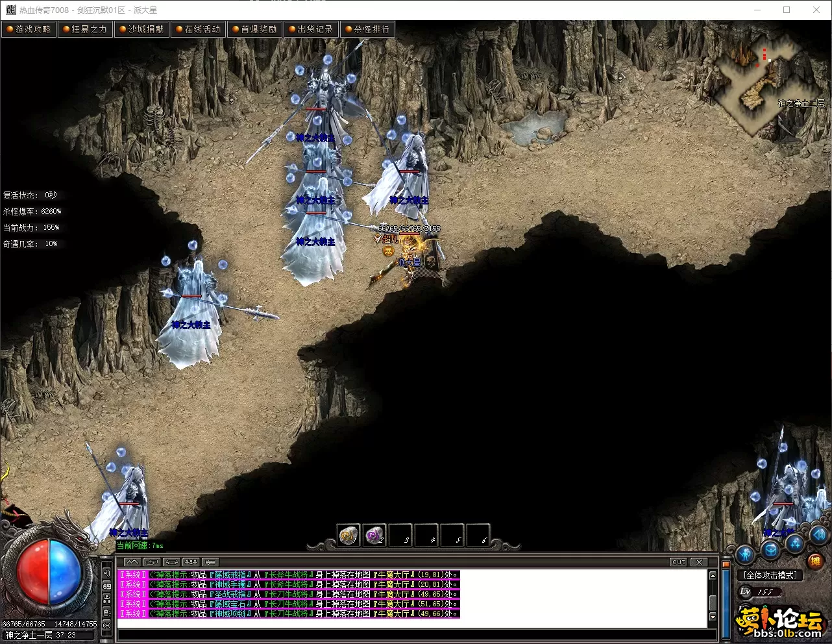Use the scroll item in hotbar slot 1
Screen dimensions: 832x644
(x=349, y=536)
